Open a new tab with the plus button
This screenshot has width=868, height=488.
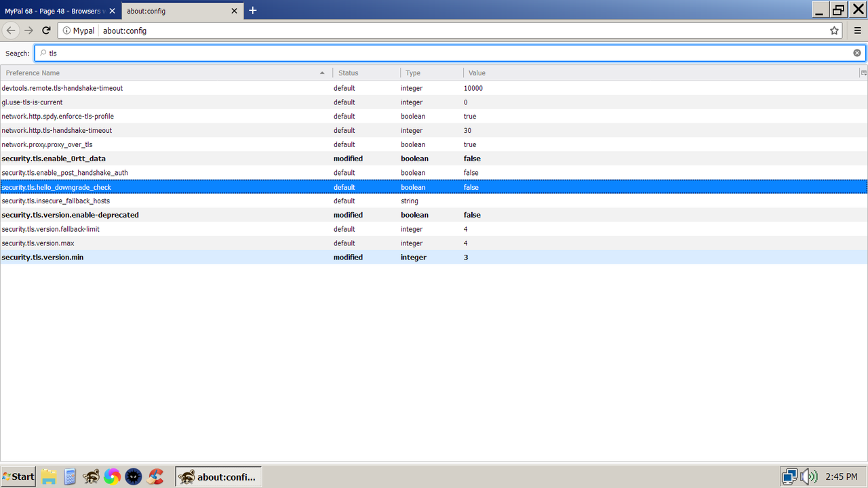click(253, 10)
